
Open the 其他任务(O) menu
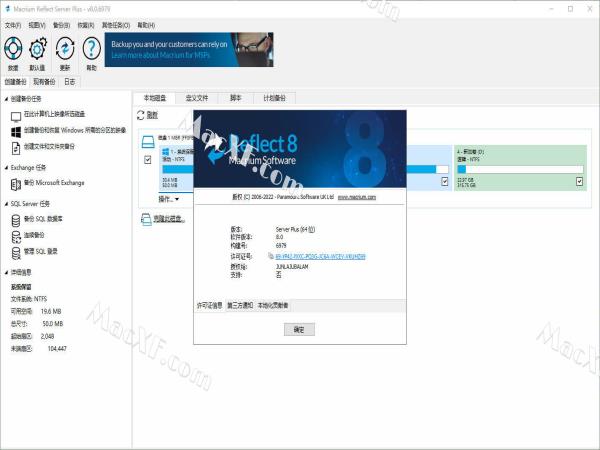coord(116,25)
